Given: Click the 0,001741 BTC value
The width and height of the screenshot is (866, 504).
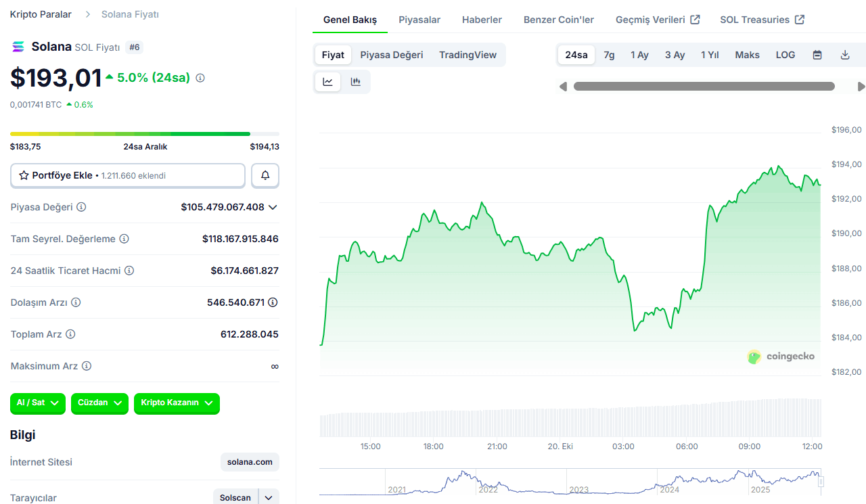Looking at the screenshot, I should pyautogui.click(x=36, y=105).
